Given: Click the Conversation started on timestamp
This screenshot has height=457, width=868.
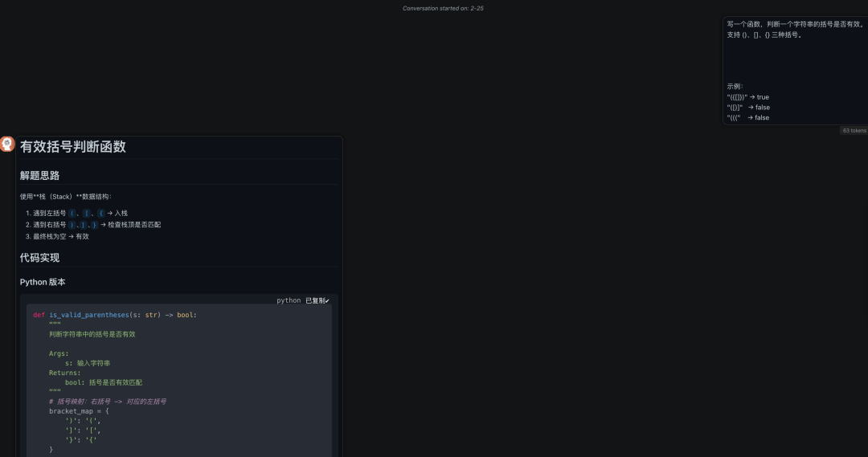Looking at the screenshot, I should (443, 8).
